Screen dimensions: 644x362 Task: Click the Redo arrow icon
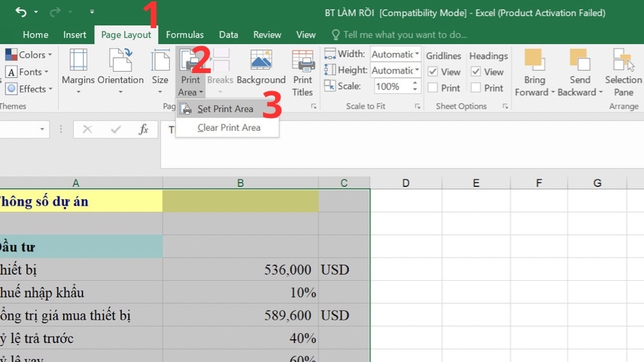(x=55, y=12)
